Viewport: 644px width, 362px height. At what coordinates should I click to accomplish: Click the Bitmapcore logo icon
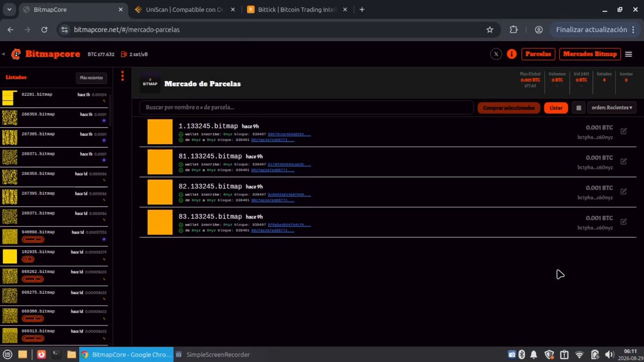click(x=16, y=54)
